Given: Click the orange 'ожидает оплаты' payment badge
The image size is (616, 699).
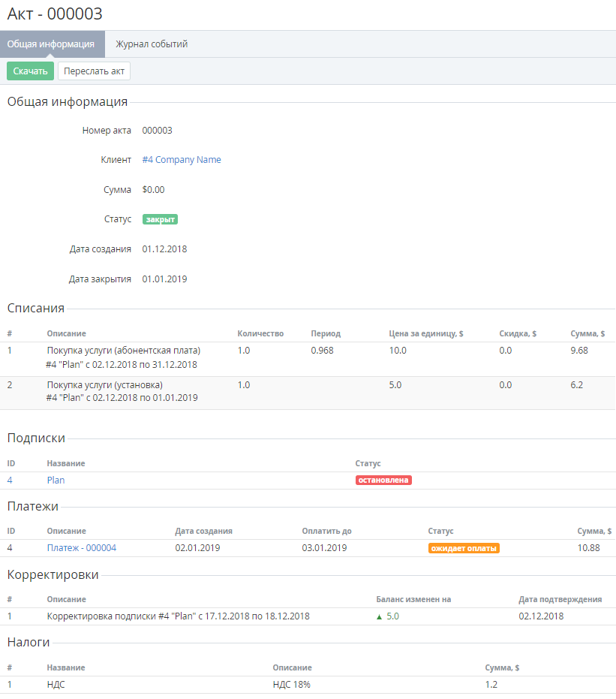Looking at the screenshot, I should (464, 548).
